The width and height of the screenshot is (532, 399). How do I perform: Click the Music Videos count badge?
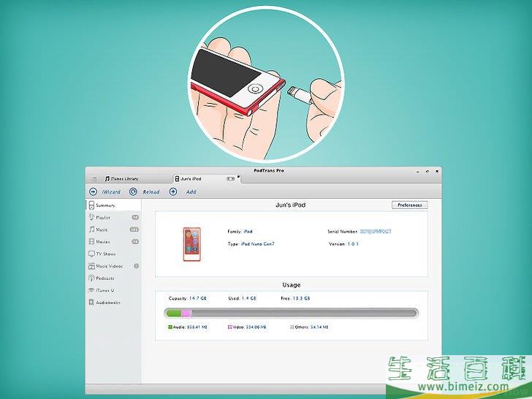(137, 266)
